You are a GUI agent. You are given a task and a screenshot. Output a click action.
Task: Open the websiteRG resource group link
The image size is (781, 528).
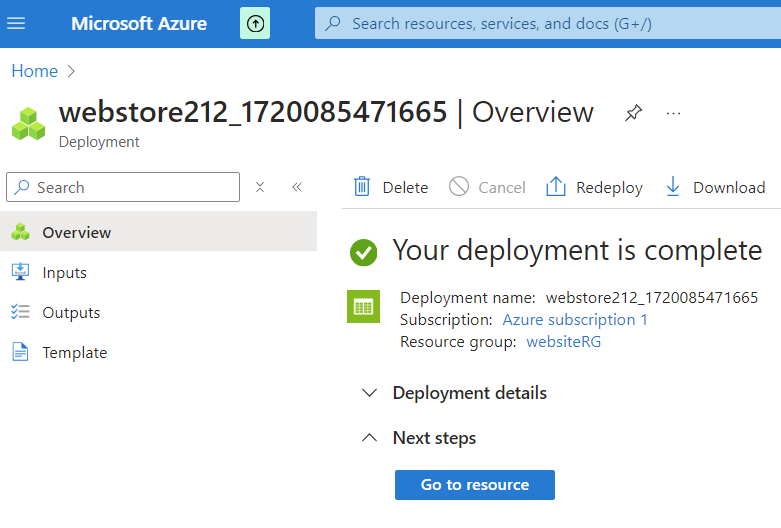[563, 342]
